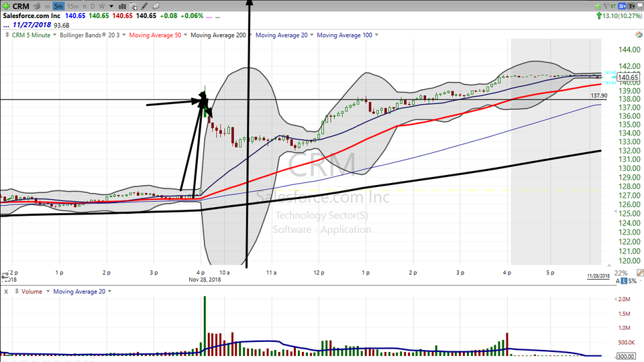The image size is (644, 362).
Task: Click the edit scale pencil icon near 22%
Action: [640, 273]
